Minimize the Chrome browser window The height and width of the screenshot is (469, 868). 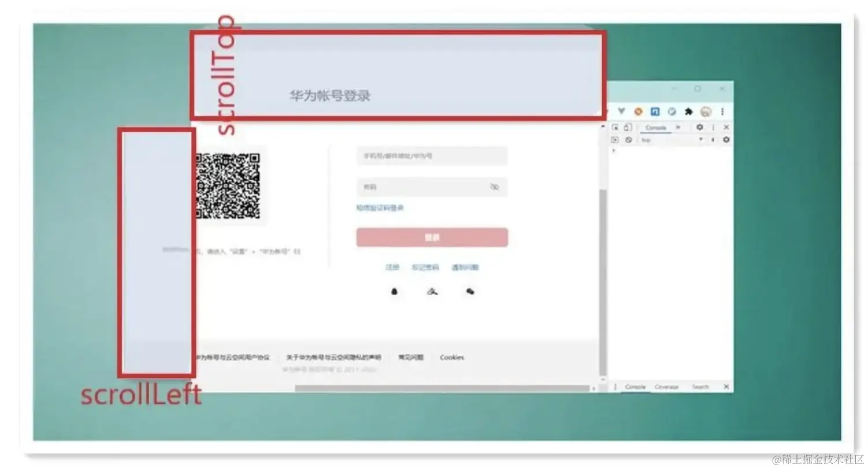point(674,89)
